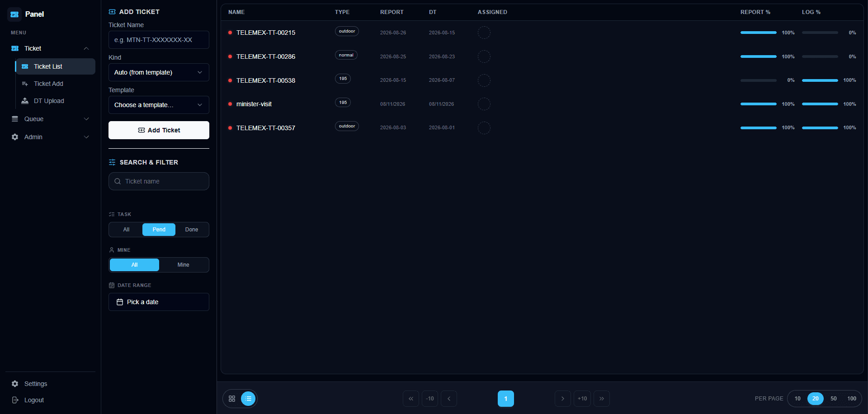The height and width of the screenshot is (414, 868).
Task: Click the Admin gear icon
Action: coord(15,137)
